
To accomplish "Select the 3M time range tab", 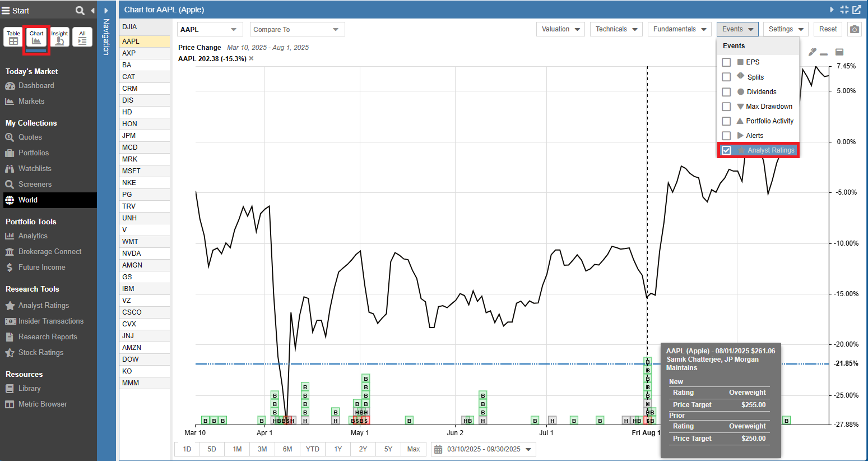I will tap(262, 449).
